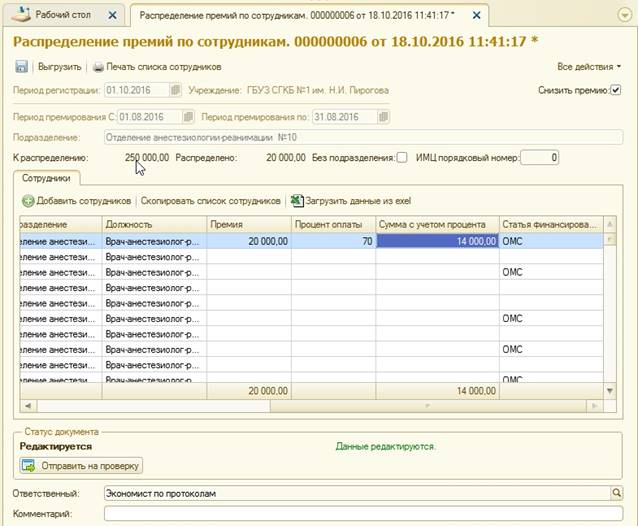Click the Комментарий input field

click(362, 513)
